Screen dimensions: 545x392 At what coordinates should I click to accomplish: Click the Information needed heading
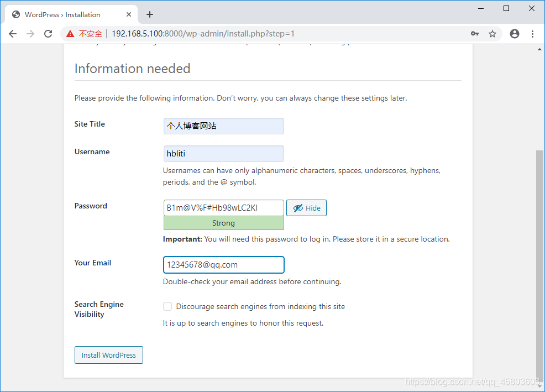[x=133, y=69]
